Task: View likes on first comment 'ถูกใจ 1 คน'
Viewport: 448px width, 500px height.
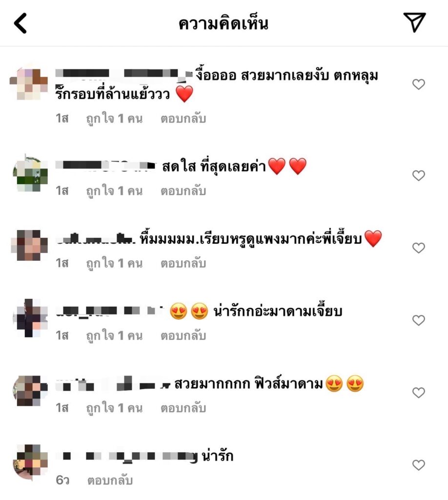Action: coord(114,119)
